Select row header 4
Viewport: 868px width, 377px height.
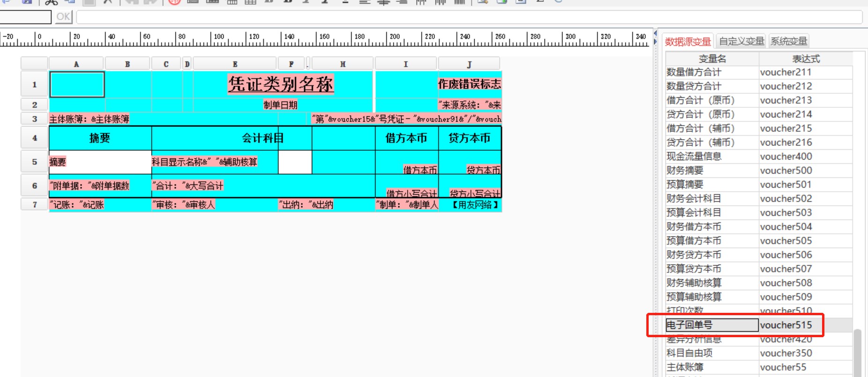(x=34, y=138)
